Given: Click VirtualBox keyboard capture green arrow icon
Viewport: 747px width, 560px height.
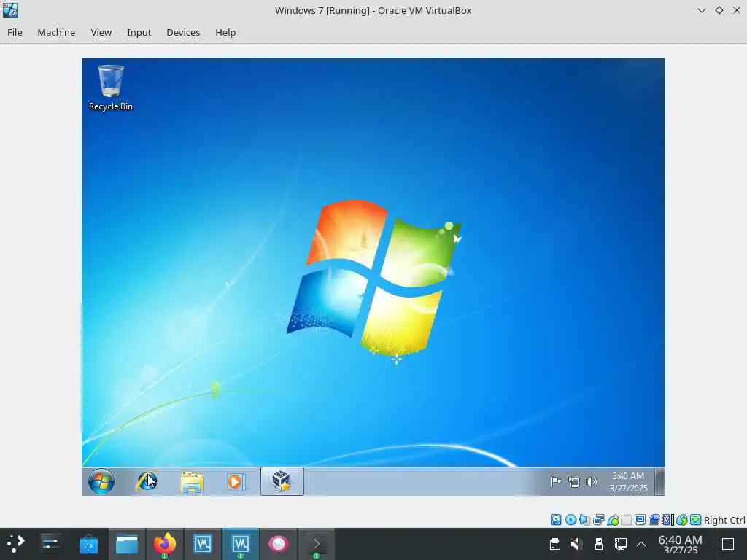Looking at the screenshot, I should [695, 519].
